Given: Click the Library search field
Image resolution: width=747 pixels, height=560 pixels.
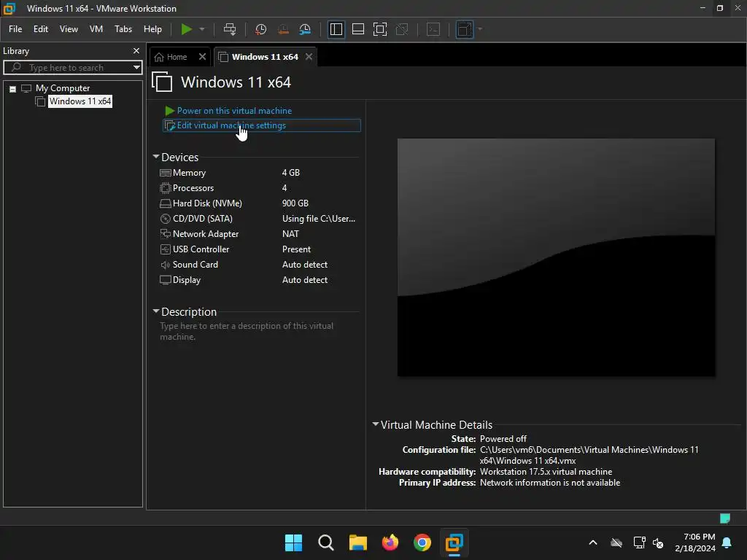Looking at the screenshot, I should (x=72, y=68).
